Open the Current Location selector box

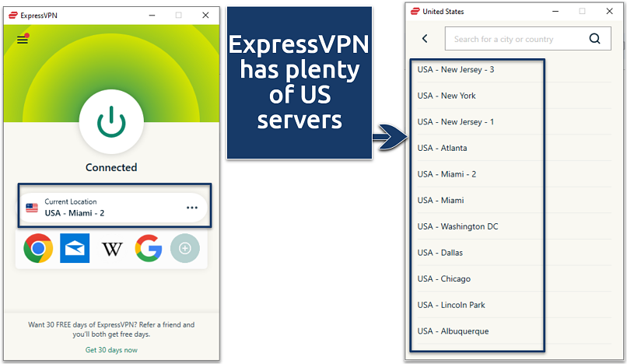tap(101, 208)
